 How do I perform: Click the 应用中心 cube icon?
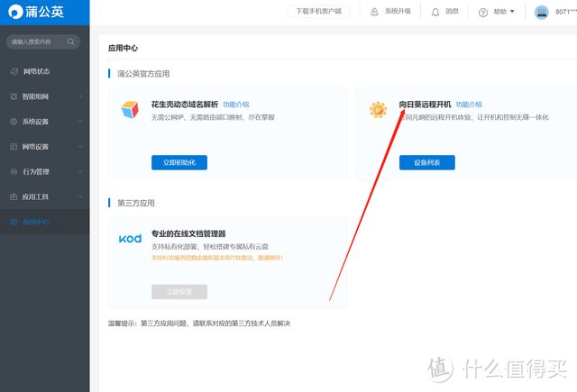(x=14, y=222)
